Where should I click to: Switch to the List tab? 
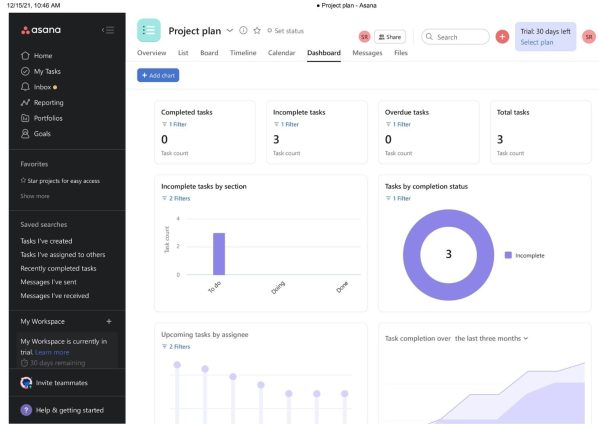tap(183, 53)
